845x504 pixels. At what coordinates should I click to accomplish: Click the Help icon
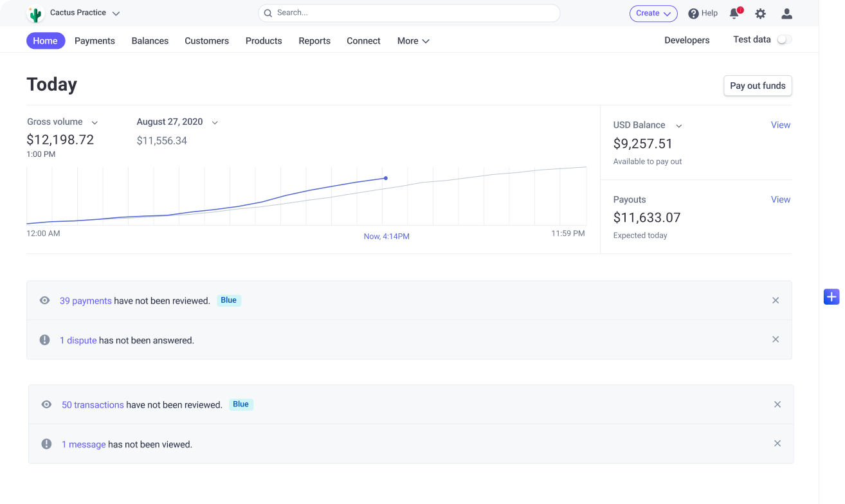pos(693,14)
